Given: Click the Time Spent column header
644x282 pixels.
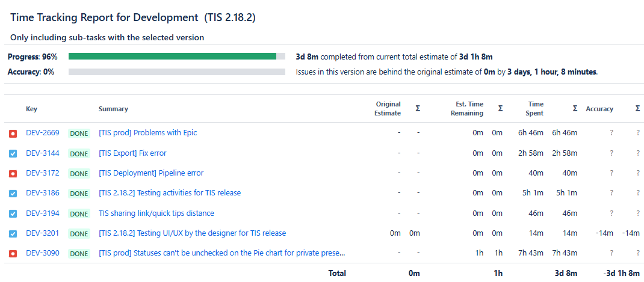Looking at the screenshot, I should pyautogui.click(x=535, y=108).
